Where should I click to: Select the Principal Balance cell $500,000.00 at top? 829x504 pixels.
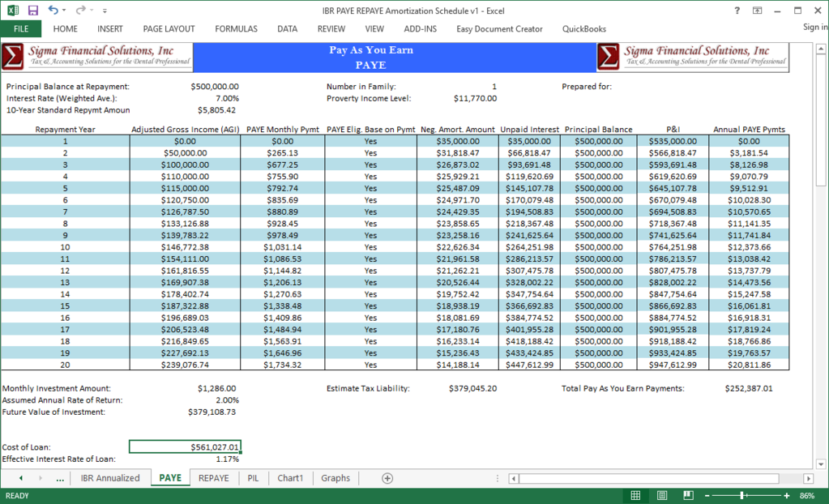click(x=215, y=86)
